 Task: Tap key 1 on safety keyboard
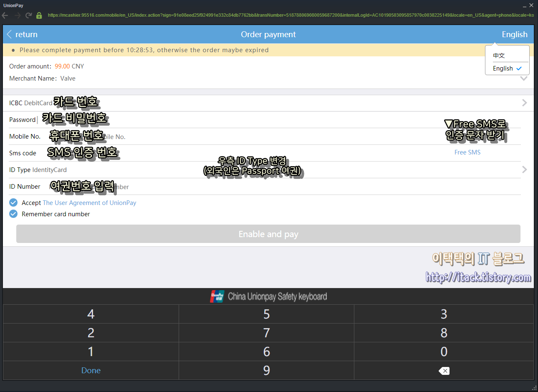coord(91,352)
